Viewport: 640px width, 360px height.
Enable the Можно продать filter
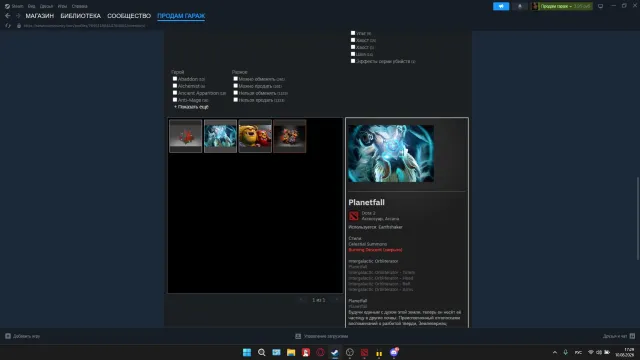(236, 86)
